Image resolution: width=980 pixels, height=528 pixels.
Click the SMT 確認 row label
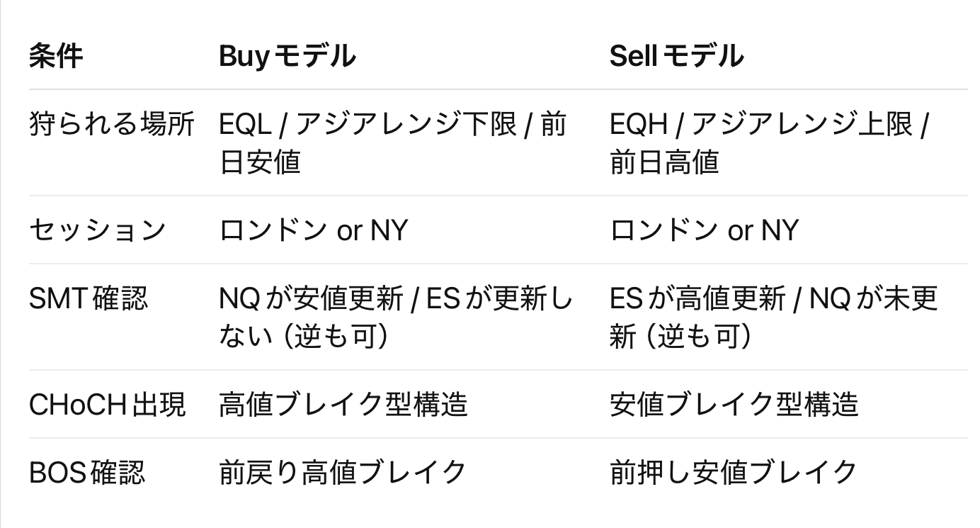89,298
